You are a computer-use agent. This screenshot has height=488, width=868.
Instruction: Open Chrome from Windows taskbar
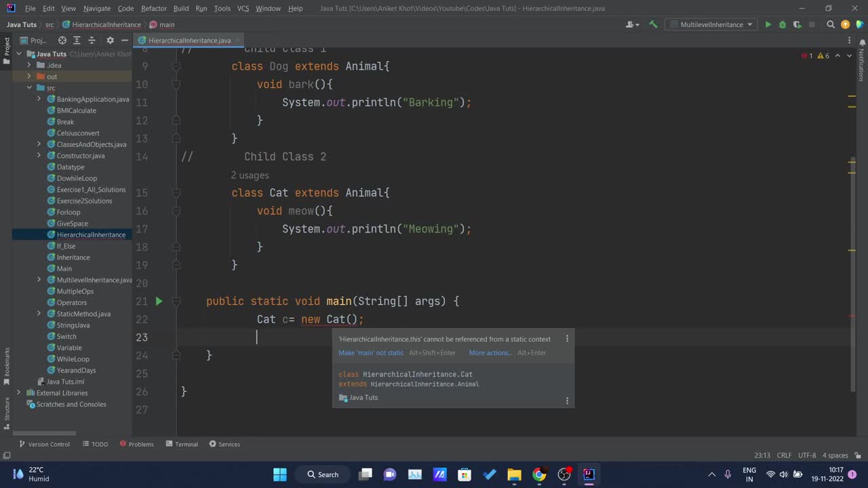click(x=539, y=474)
